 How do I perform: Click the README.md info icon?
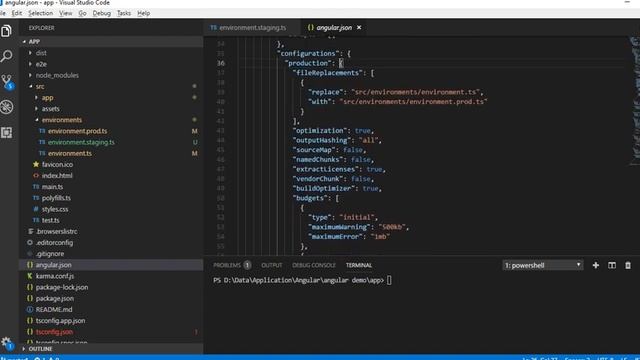(x=30, y=309)
